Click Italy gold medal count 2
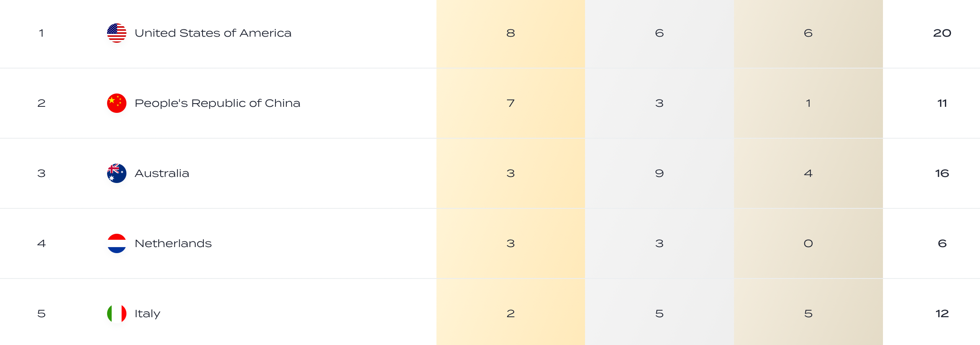 tap(511, 314)
